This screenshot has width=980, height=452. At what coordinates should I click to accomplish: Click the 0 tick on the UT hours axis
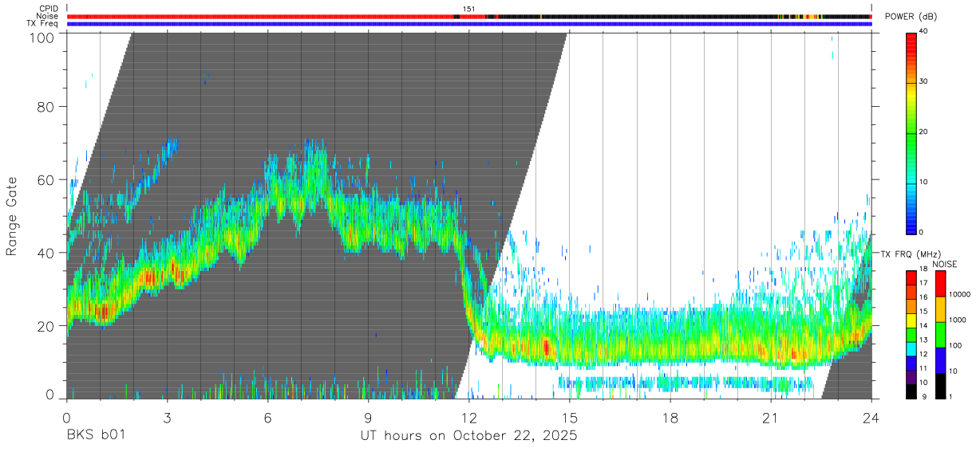(66, 417)
